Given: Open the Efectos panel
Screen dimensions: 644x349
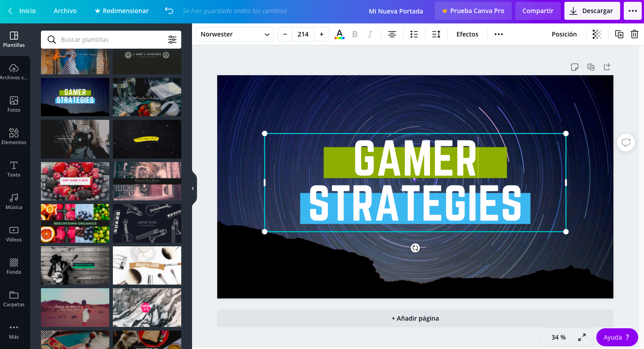Looking at the screenshot, I should point(467,34).
